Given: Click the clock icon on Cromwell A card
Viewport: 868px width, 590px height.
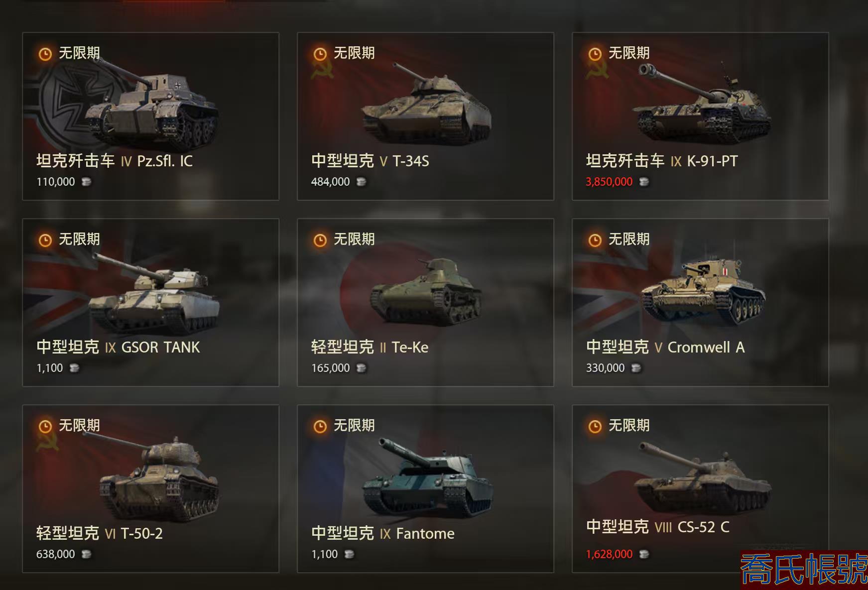Looking at the screenshot, I should pos(595,240).
